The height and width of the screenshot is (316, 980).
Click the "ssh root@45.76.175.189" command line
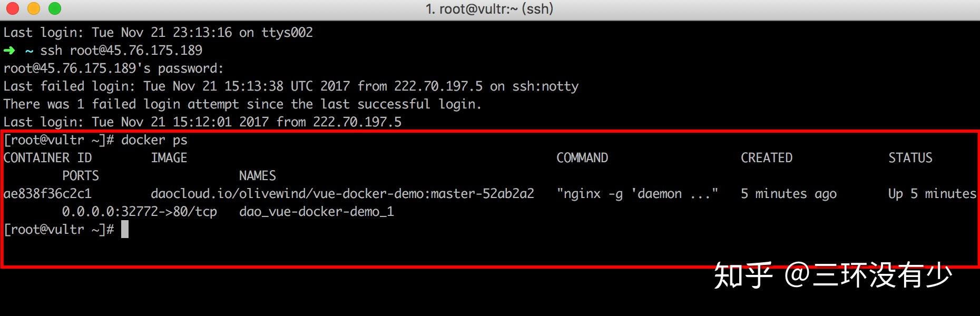click(121, 51)
